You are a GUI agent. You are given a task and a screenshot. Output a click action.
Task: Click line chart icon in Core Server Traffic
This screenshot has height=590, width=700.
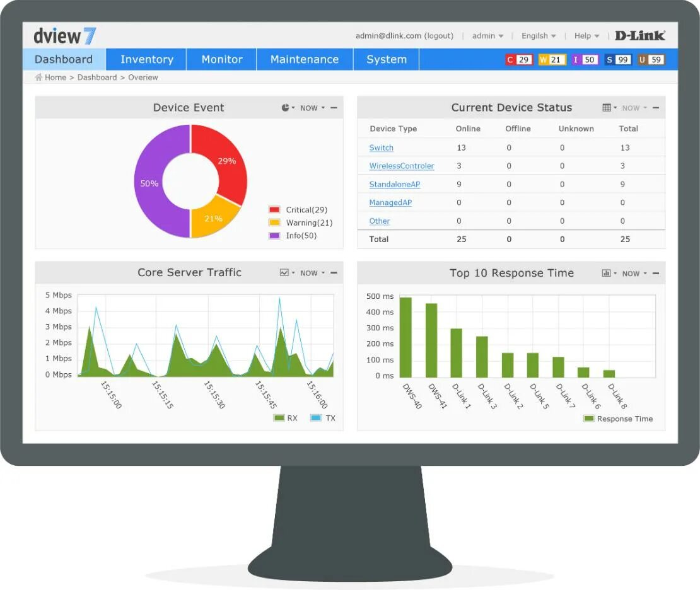284,273
